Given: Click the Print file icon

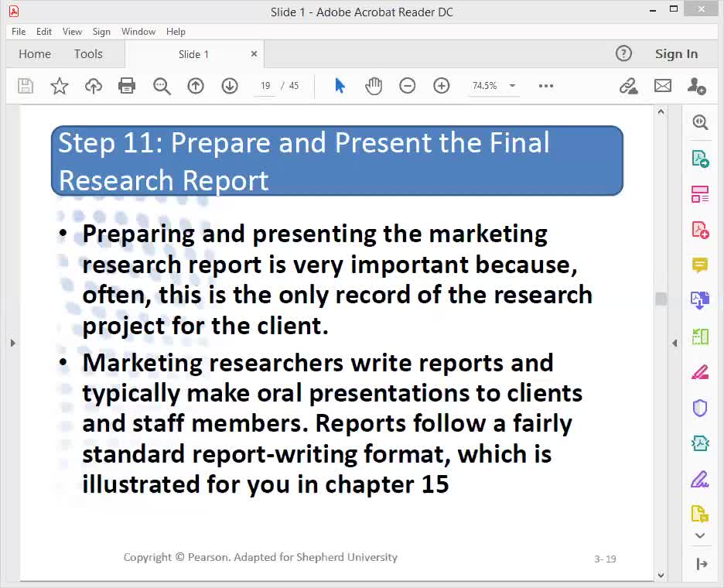Looking at the screenshot, I should 127,86.
